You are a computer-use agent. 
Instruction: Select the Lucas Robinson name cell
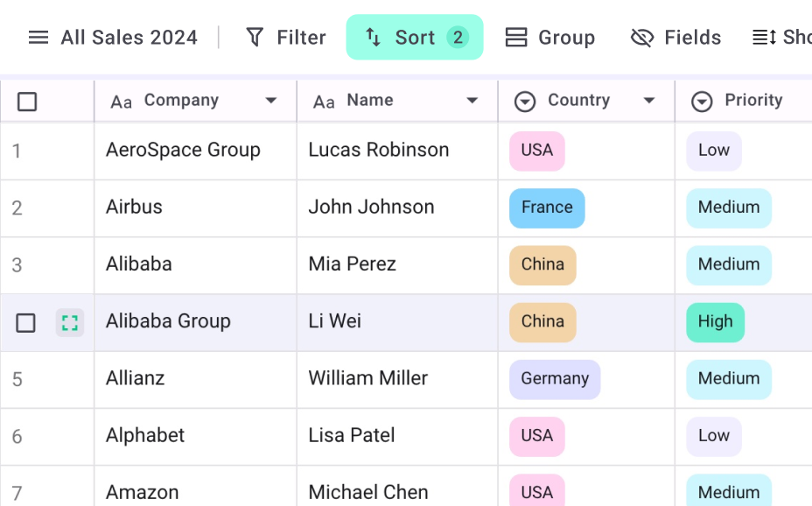(x=397, y=151)
